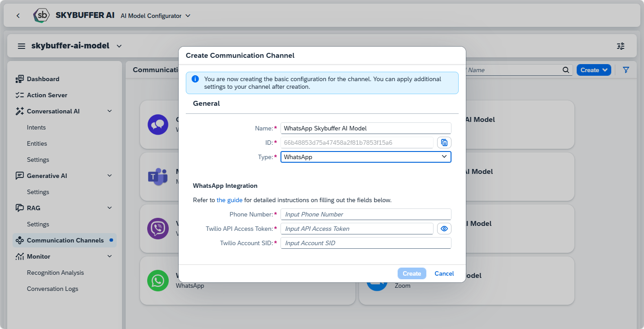644x329 pixels.
Task: Click the filter funnel icon
Action: click(x=626, y=70)
